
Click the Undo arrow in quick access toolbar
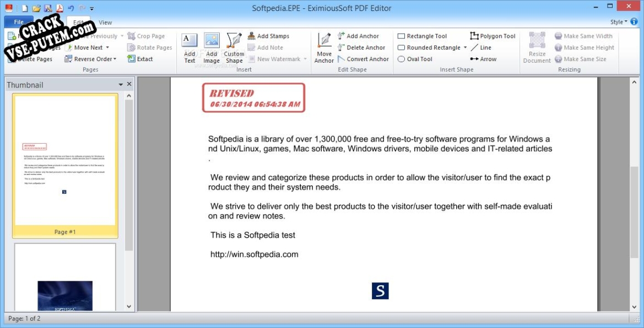71,8
